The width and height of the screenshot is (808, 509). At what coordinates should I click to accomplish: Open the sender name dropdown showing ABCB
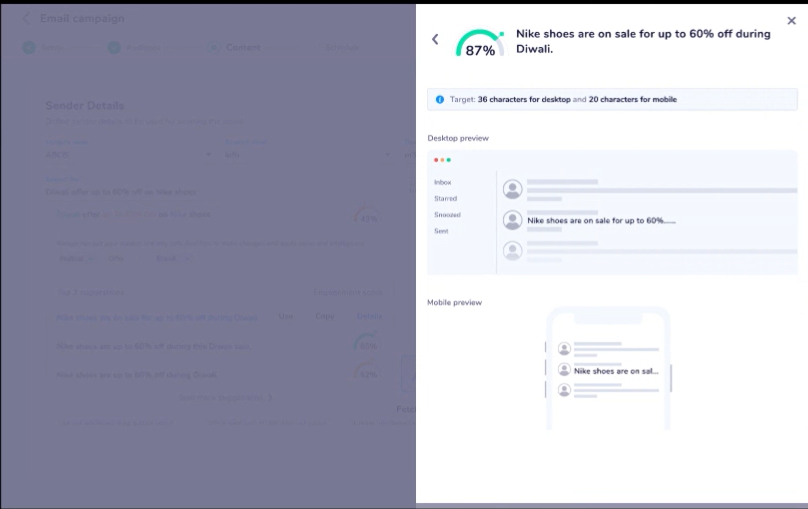tap(129, 155)
